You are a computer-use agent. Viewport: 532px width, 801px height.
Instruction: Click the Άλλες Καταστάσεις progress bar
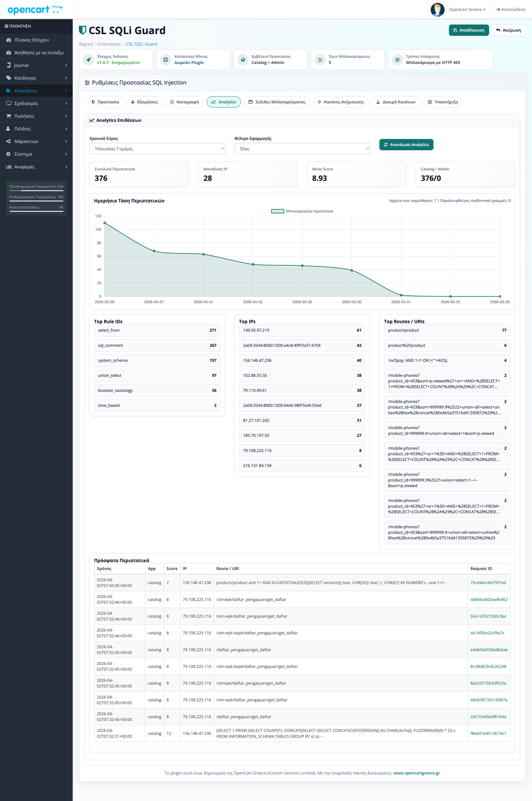tap(36, 212)
